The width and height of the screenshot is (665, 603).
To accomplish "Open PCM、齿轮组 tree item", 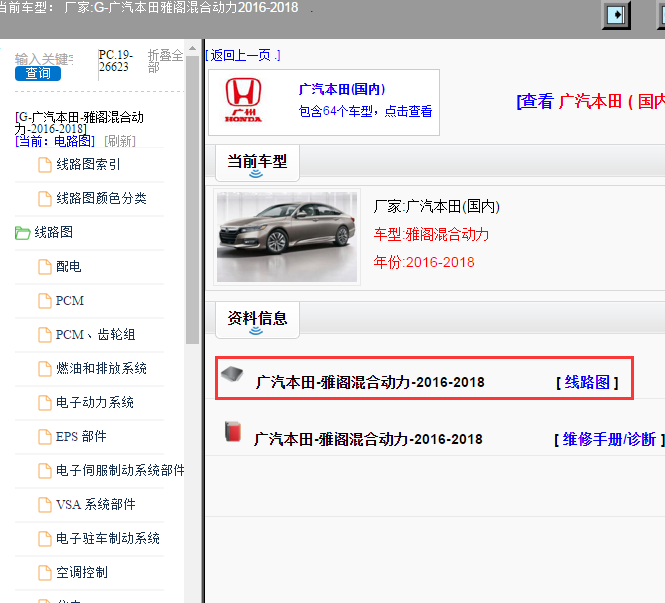I will click(x=95, y=335).
